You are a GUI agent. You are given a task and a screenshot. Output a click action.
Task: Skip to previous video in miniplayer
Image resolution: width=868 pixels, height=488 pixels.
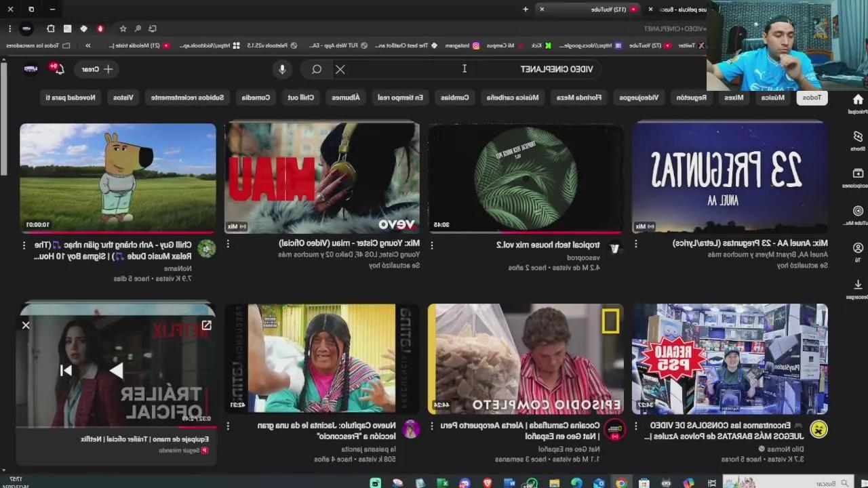[66, 370]
